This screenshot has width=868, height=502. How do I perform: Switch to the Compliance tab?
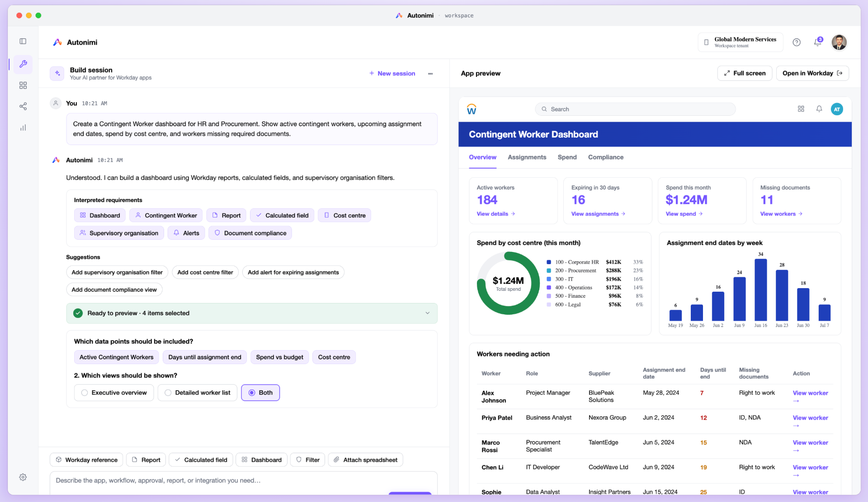coord(606,157)
